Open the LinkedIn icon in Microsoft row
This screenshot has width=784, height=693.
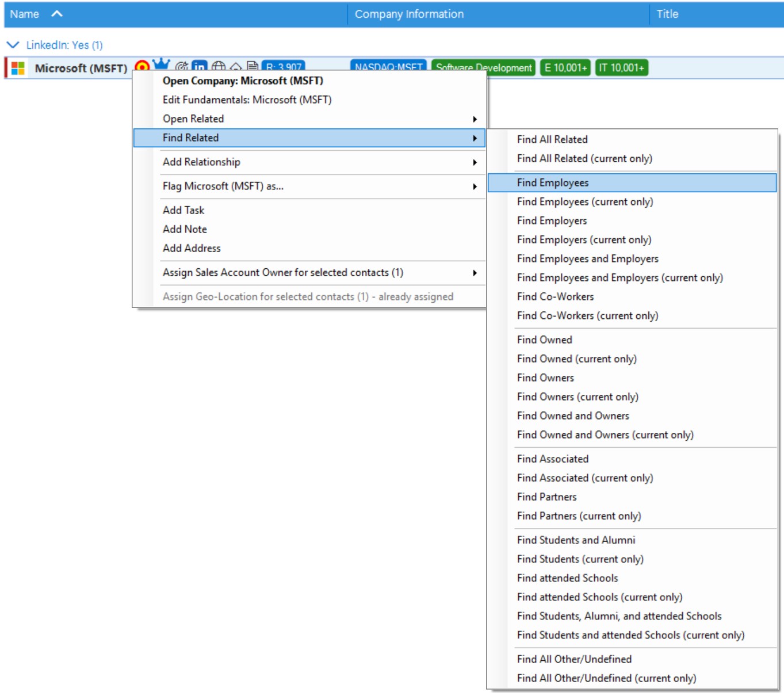[199, 66]
